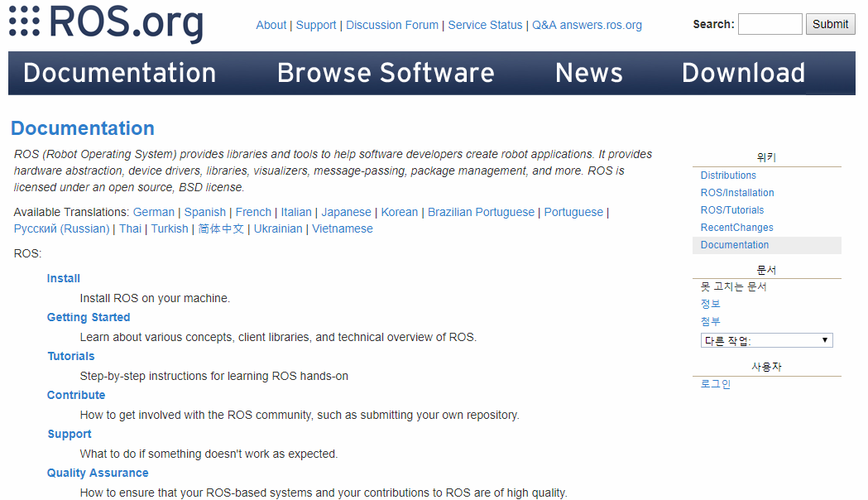Click the Documentation page heading
This screenshot has height=500, width=868.
pyautogui.click(x=83, y=128)
